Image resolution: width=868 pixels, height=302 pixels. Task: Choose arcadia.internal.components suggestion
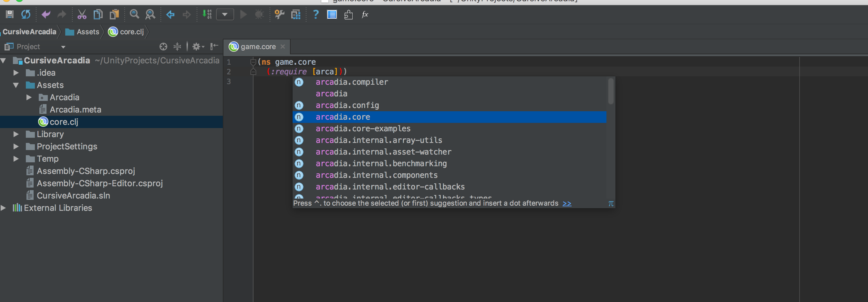coord(449,175)
